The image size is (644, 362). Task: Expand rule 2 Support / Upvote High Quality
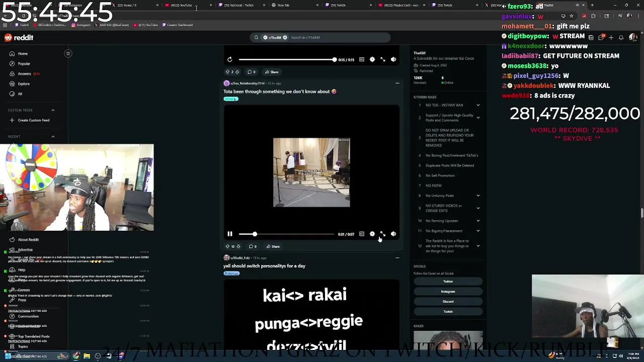click(x=478, y=118)
